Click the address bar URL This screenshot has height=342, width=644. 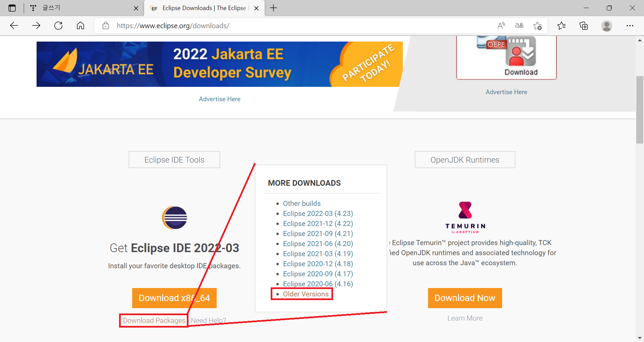tap(173, 26)
